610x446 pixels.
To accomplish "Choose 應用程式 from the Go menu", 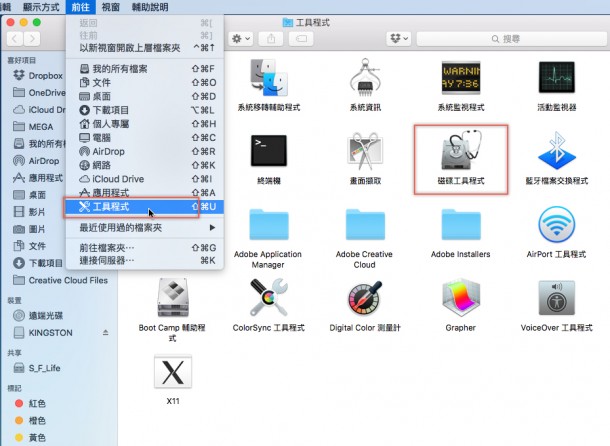I will click(x=145, y=193).
